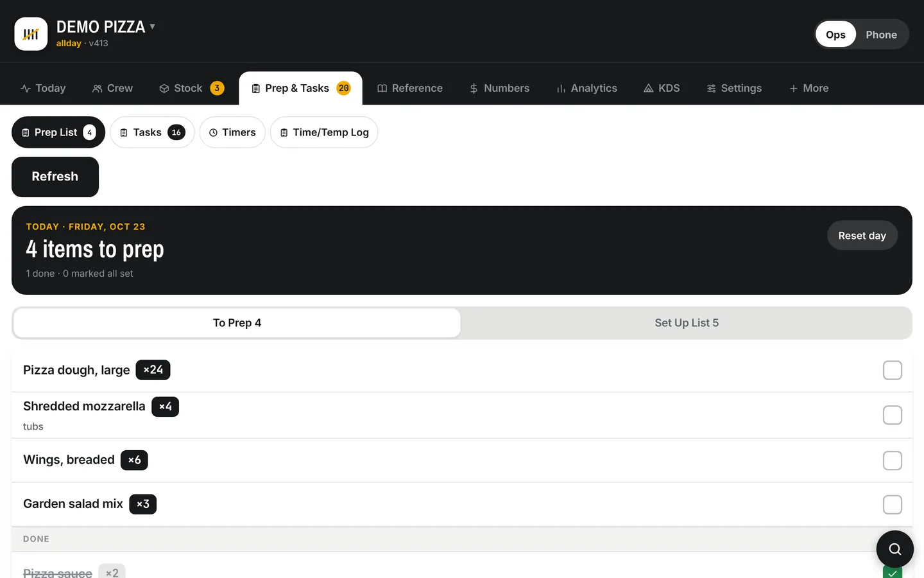Image resolution: width=924 pixels, height=578 pixels.
Task: Uncheck the completed Pizza sauce item
Action: (x=893, y=572)
